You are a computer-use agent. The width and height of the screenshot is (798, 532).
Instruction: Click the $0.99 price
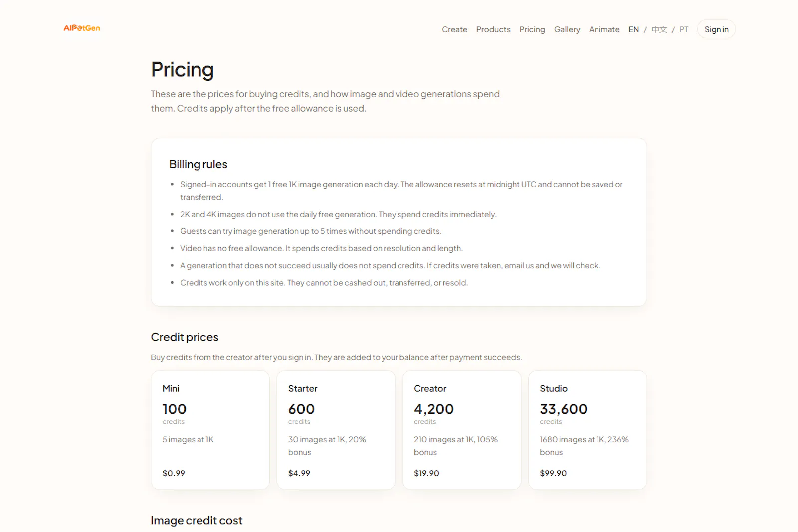(174, 473)
